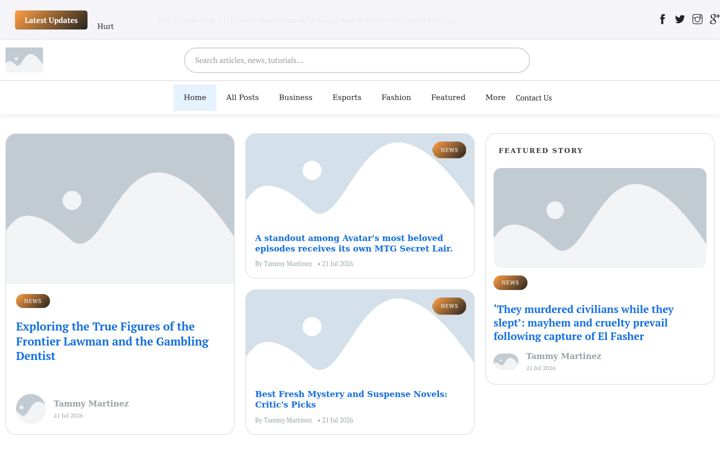Open the All Posts menu item
Image resolution: width=720 pixels, height=450 pixels.
[x=242, y=97]
